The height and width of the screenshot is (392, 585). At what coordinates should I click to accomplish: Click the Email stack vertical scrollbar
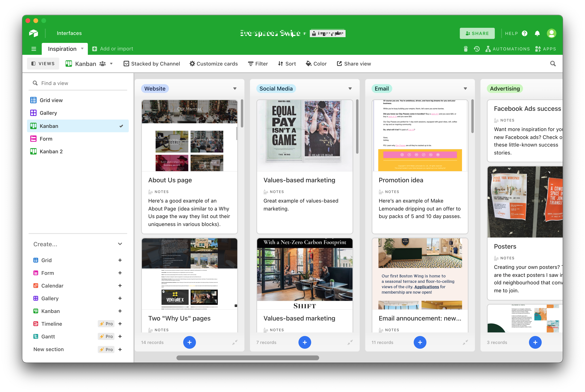(x=472, y=116)
